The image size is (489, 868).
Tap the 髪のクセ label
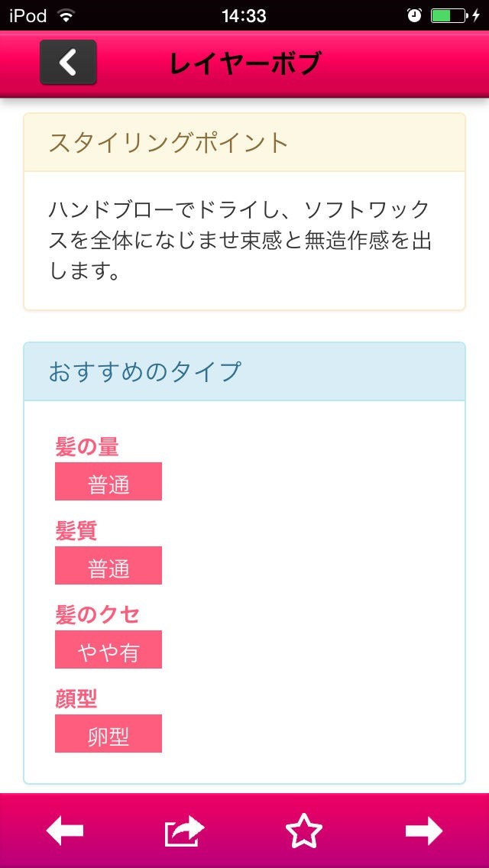[x=97, y=614]
